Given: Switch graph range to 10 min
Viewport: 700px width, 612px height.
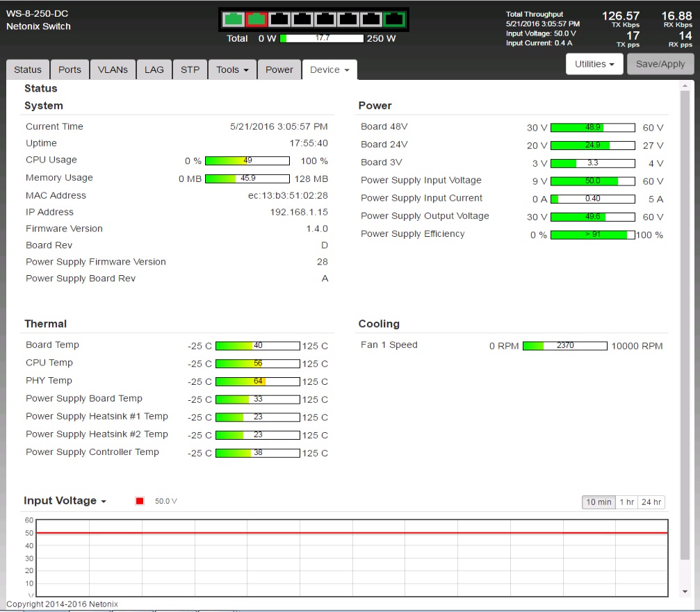Looking at the screenshot, I should pos(599,502).
